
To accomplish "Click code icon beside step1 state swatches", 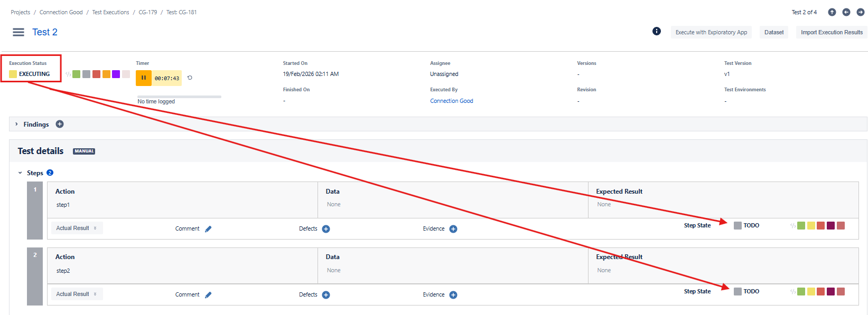I will (793, 226).
